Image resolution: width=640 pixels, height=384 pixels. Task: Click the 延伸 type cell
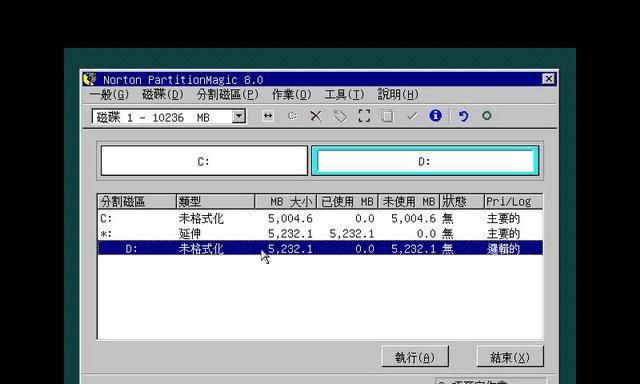tap(190, 233)
